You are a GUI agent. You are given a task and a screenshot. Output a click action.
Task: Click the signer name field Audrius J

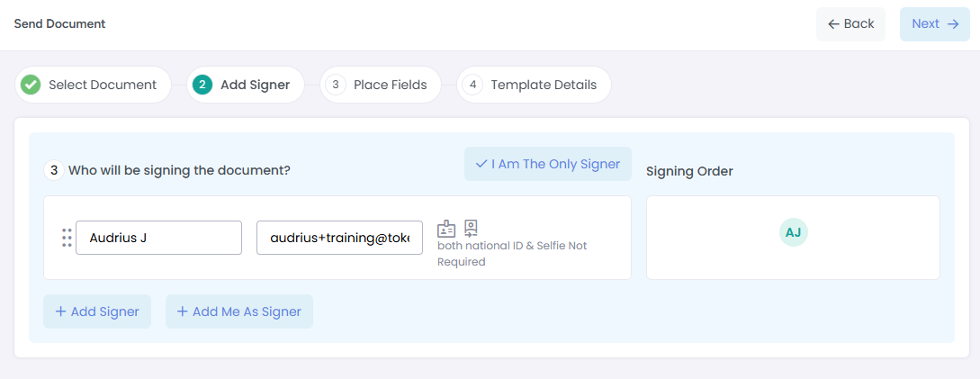coord(158,238)
